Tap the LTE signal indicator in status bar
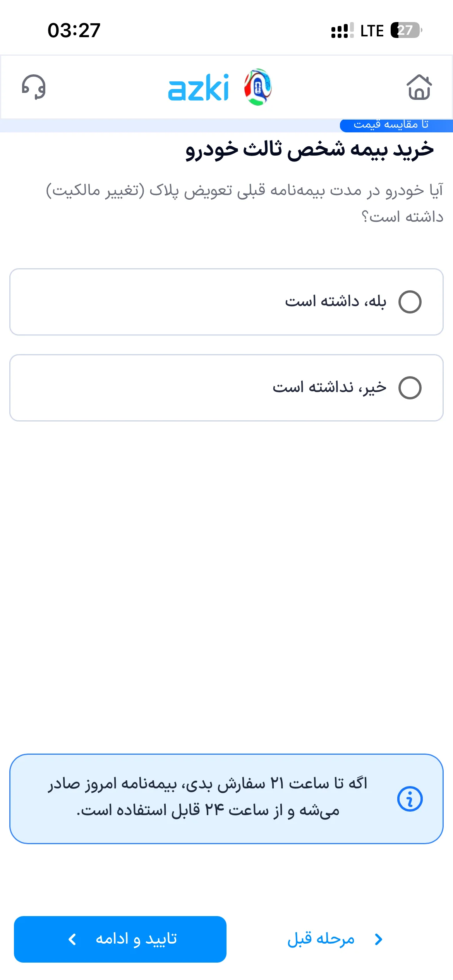The image size is (453, 980). (372, 31)
